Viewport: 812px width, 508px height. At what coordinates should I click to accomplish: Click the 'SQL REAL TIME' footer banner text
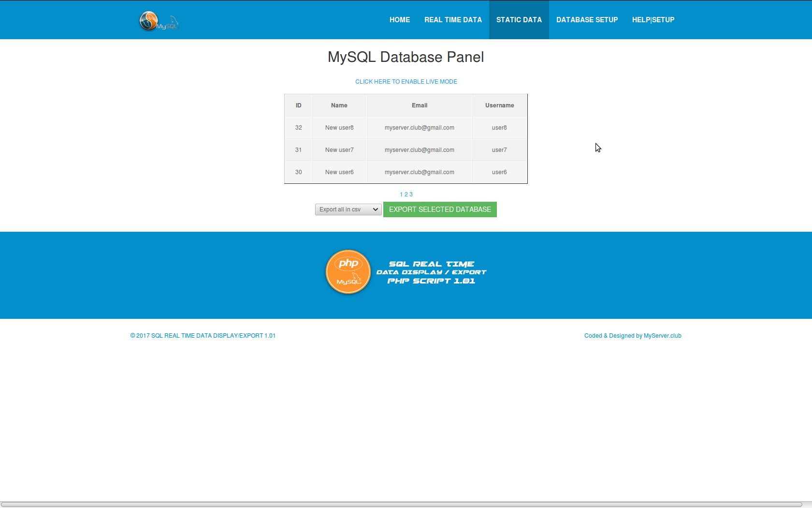[x=432, y=272]
